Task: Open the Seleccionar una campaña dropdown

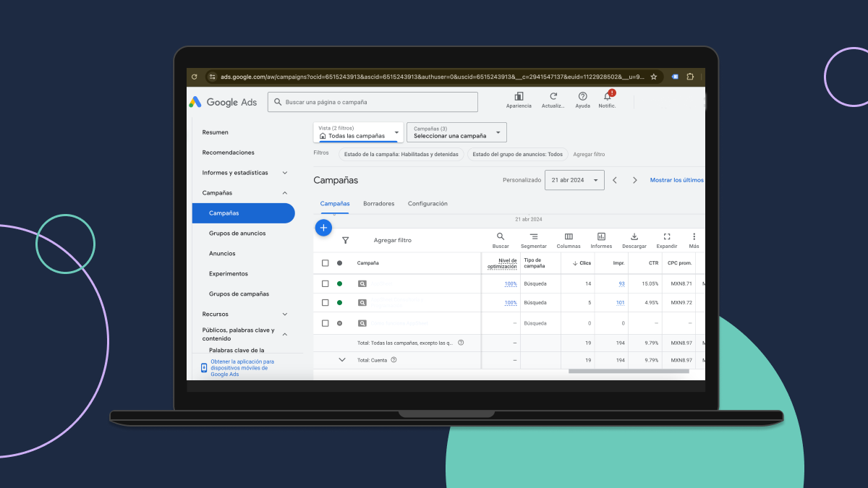Action: 456,132
